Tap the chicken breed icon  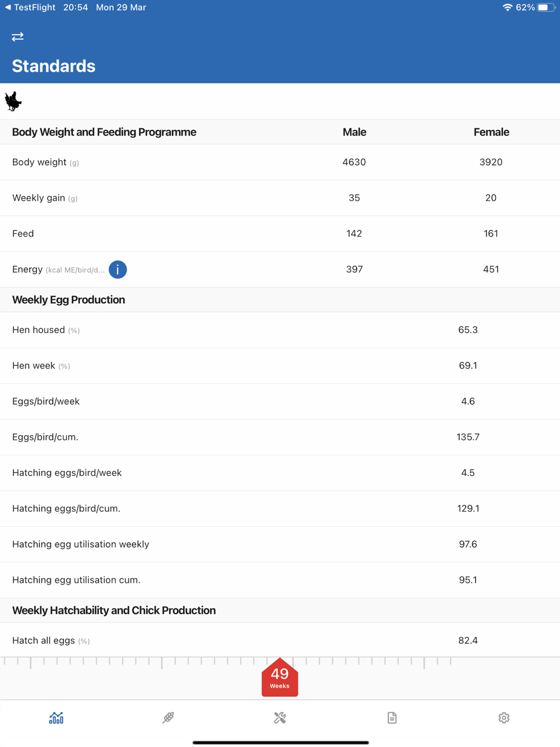(x=13, y=101)
